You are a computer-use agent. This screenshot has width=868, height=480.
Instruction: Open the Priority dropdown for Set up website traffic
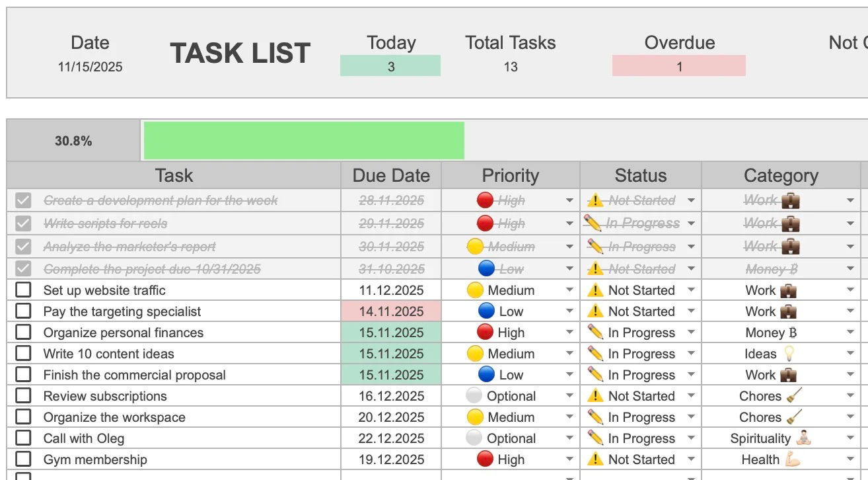570,290
